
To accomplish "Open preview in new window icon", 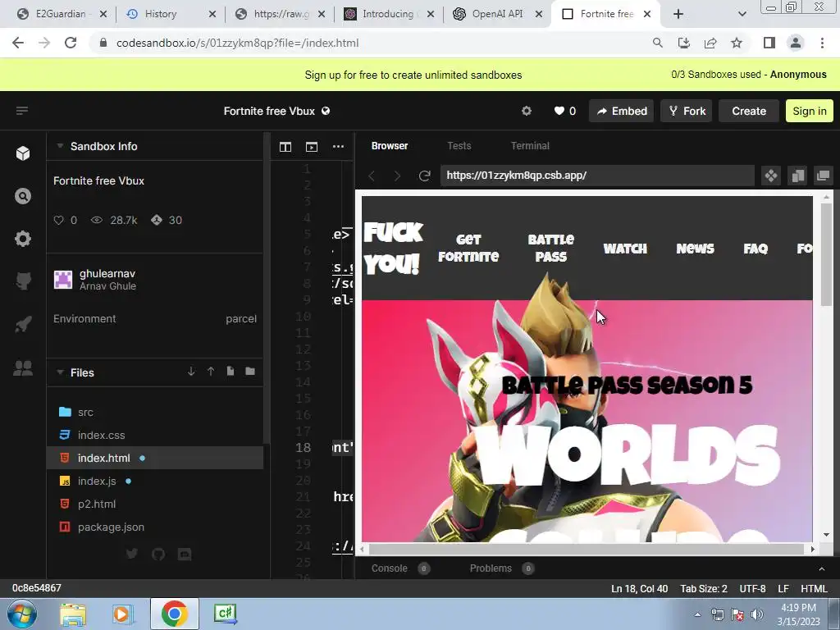I will 824,176.
